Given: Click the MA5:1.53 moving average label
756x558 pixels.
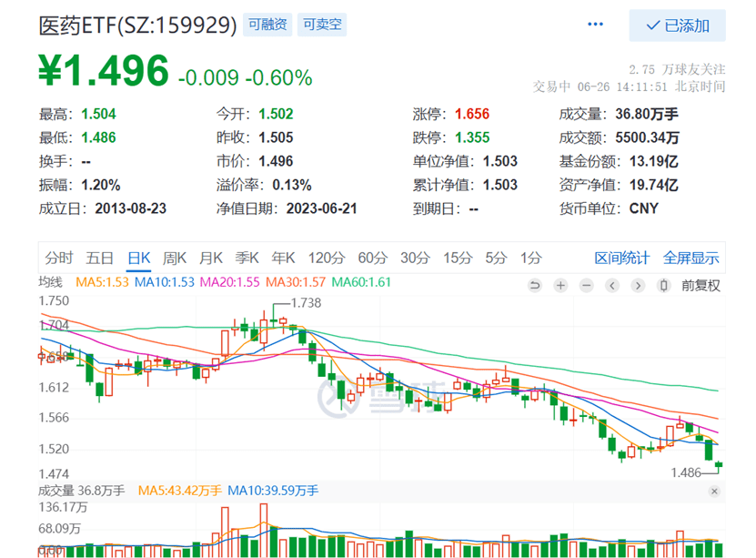Looking at the screenshot, I should 102,282.
